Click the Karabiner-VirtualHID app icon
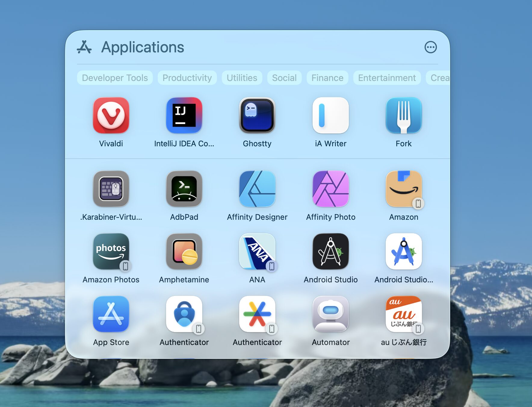This screenshot has height=407, width=532. coord(111,189)
